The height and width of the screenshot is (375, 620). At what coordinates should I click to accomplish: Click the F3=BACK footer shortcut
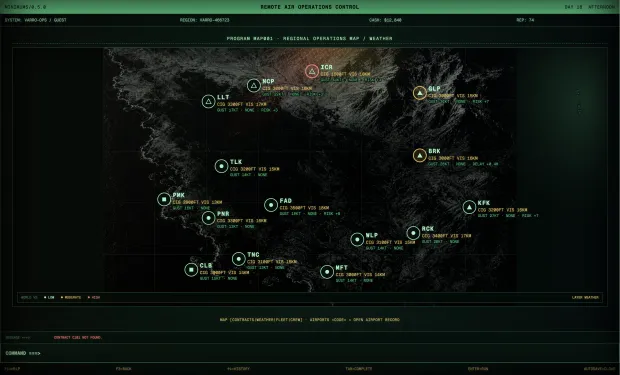[x=123, y=369]
